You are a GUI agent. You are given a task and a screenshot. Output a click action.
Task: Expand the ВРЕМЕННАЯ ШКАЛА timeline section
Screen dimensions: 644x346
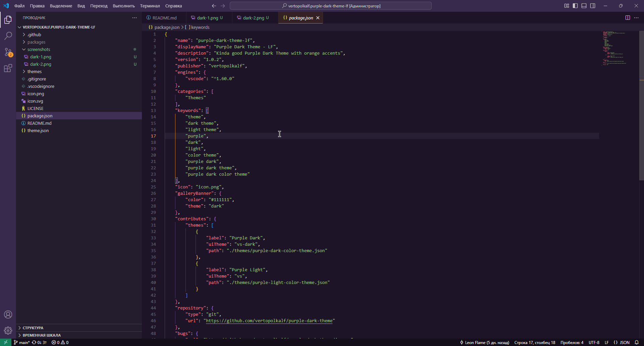79,335
